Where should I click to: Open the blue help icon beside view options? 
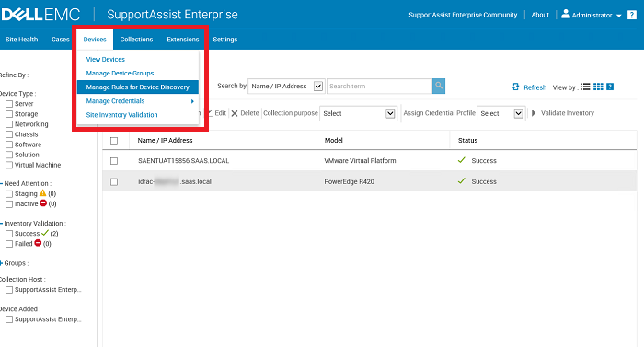[610, 87]
